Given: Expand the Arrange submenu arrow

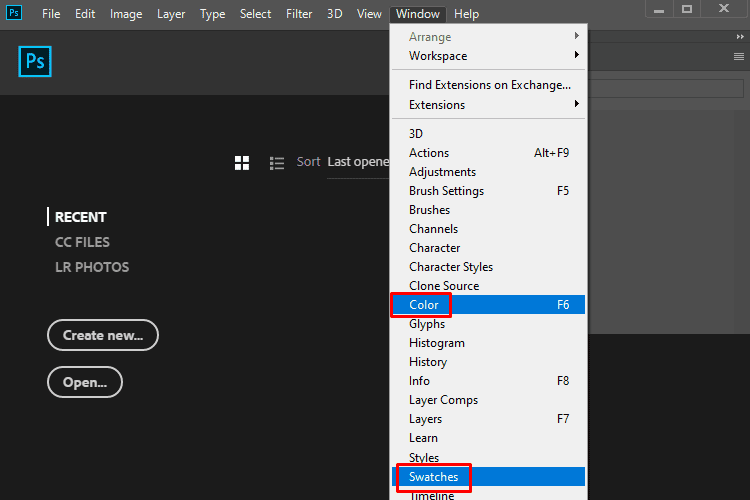Looking at the screenshot, I should [x=577, y=36].
